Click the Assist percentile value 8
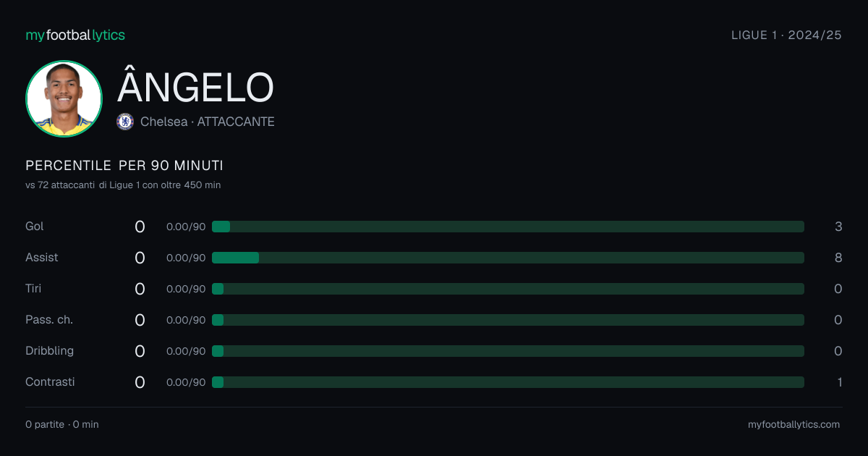 click(x=838, y=258)
